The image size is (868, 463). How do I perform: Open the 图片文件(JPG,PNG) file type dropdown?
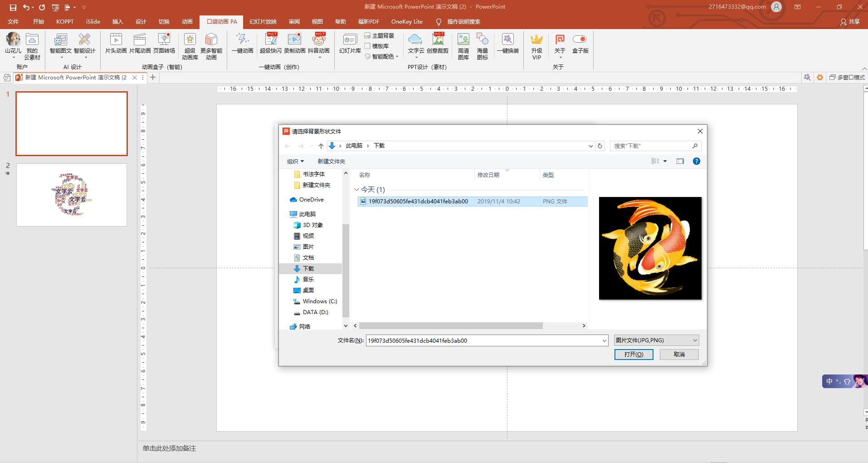coord(656,340)
